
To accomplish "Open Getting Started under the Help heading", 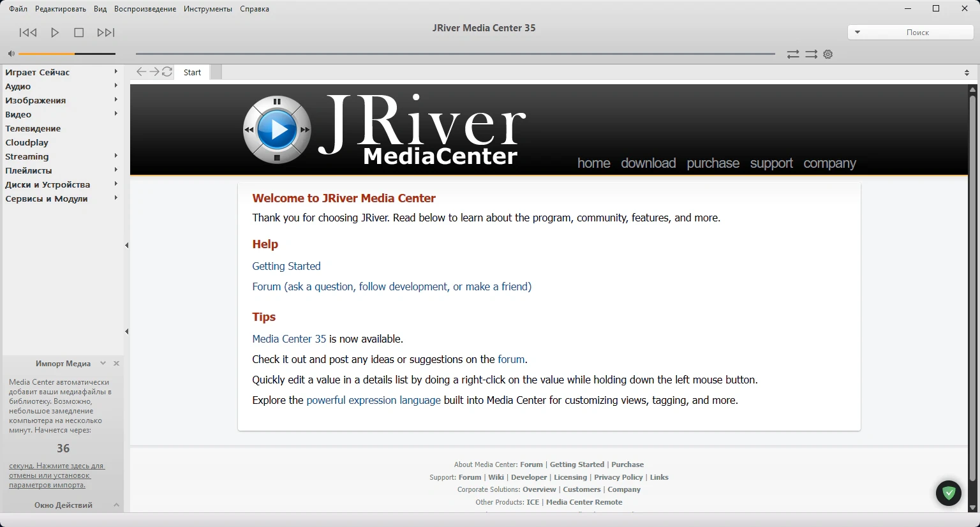I will pyautogui.click(x=286, y=266).
